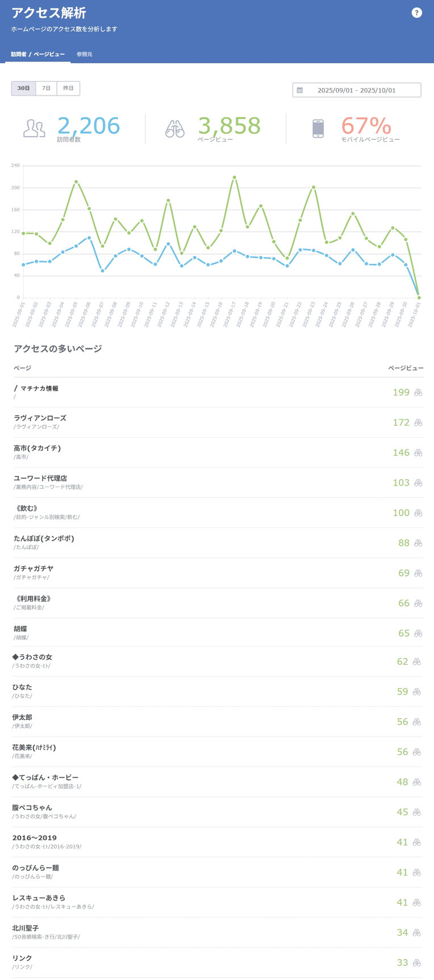Select the 30日 range toggle

(23, 89)
